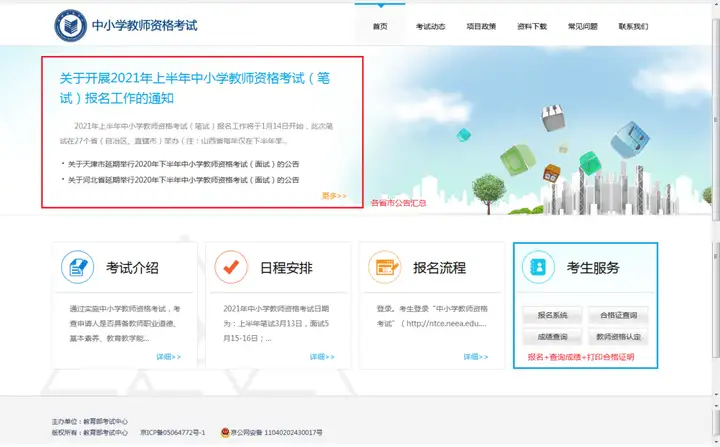Click the police badge icon in footer
Image resolution: width=720 pixels, height=447 pixels.
click(x=225, y=432)
